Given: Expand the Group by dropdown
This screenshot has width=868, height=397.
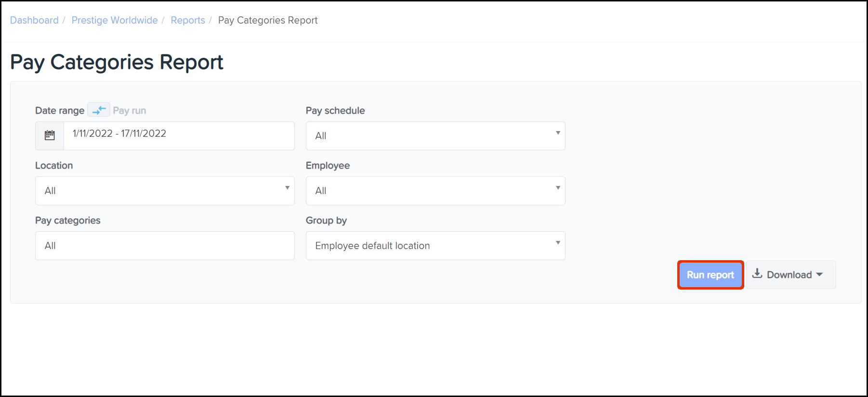Looking at the screenshot, I should click(435, 246).
